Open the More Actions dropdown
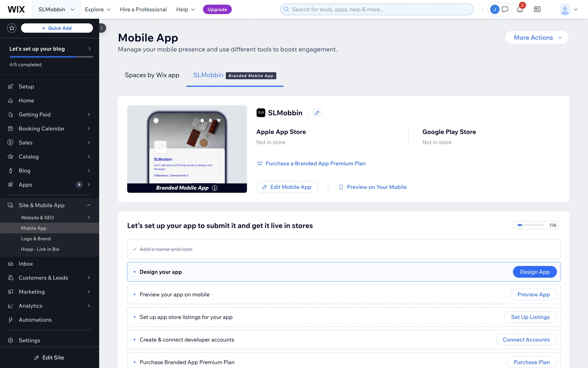The width and height of the screenshot is (588, 368). pos(537,38)
